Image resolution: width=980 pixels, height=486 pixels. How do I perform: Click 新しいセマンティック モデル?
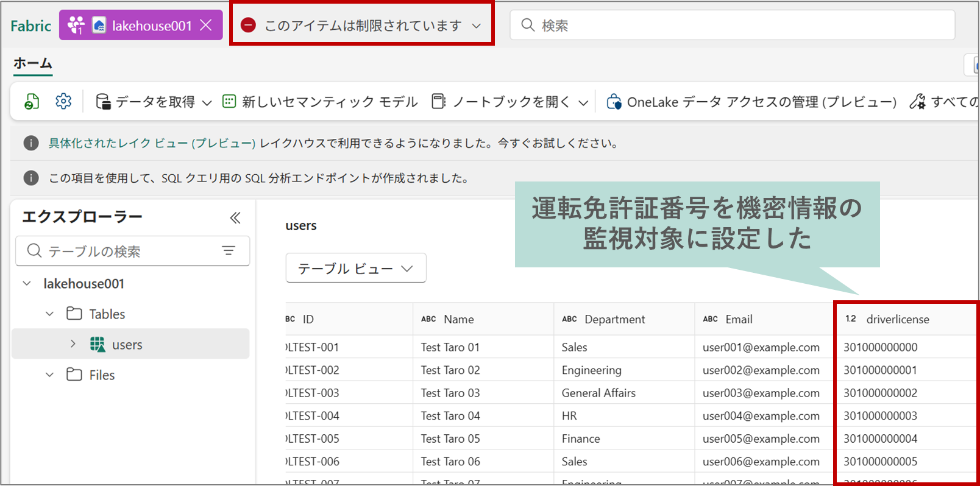point(320,102)
